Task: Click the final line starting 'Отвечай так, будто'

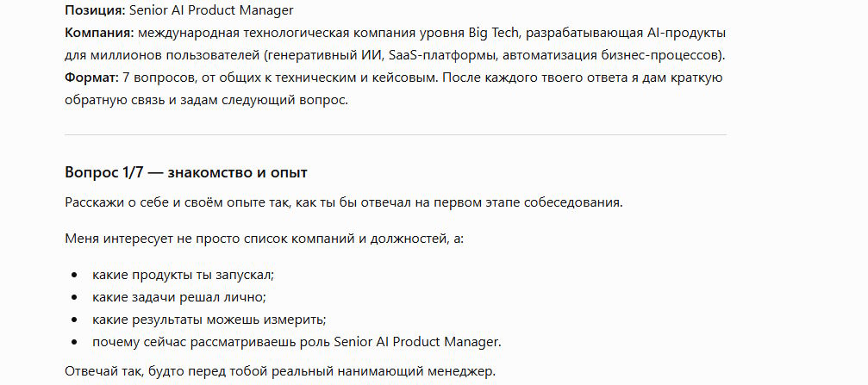Action: point(280,370)
